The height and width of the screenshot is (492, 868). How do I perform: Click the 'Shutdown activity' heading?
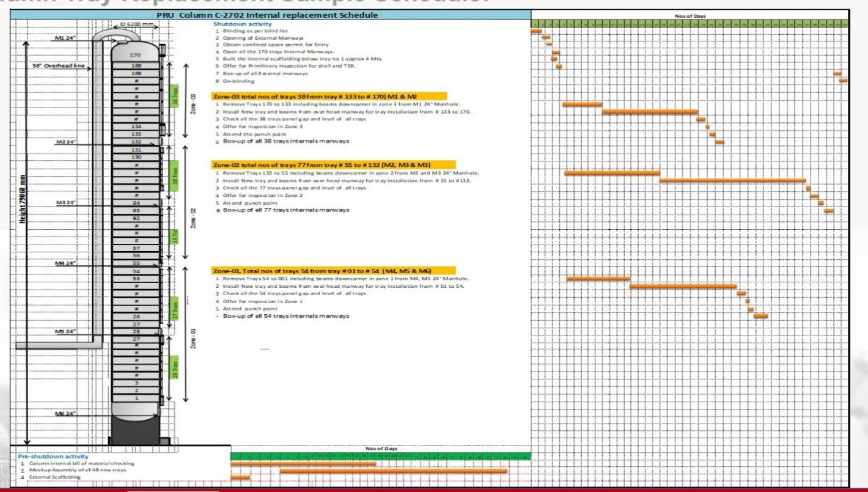coord(234,24)
